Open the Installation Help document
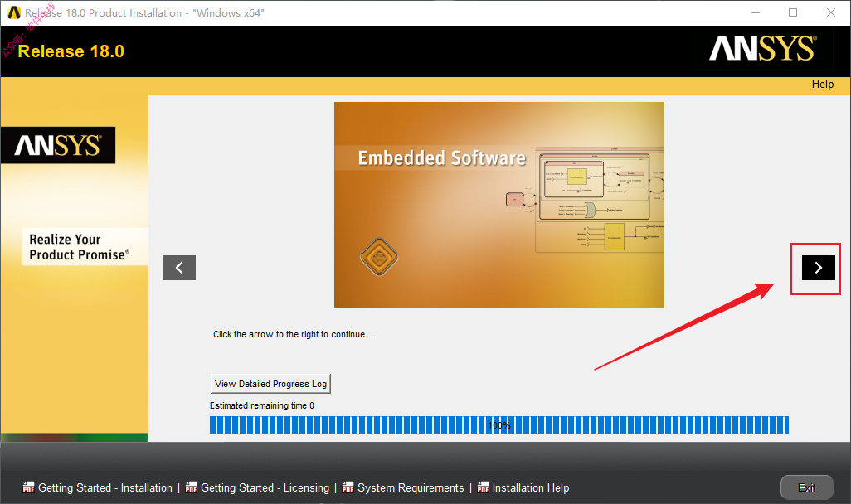 click(x=531, y=487)
